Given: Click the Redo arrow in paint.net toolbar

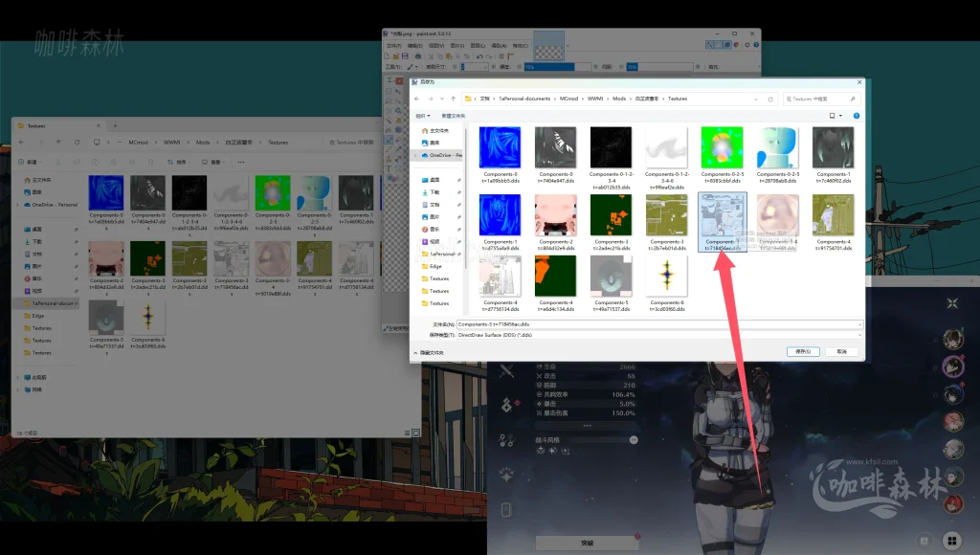Looking at the screenshot, I should 489,56.
